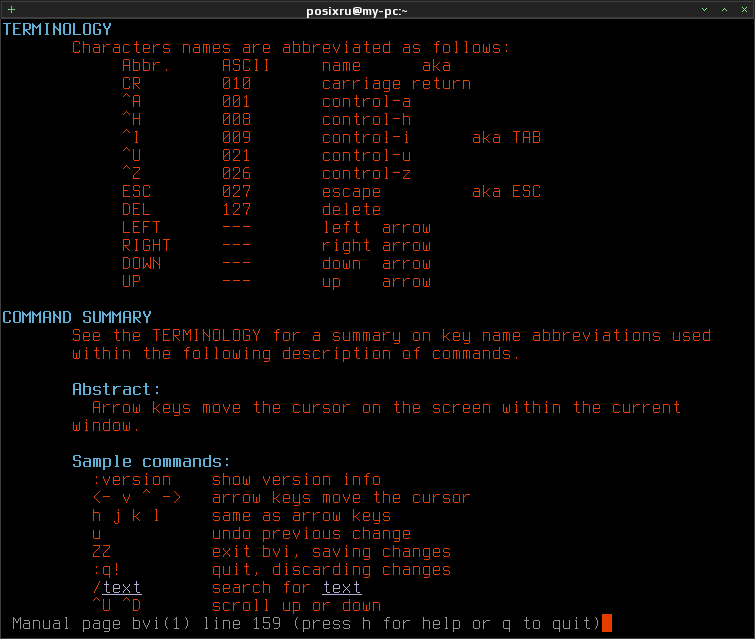The image size is (755, 639).
Task: Click the ASCII value '008'
Action: pyautogui.click(x=236, y=119)
